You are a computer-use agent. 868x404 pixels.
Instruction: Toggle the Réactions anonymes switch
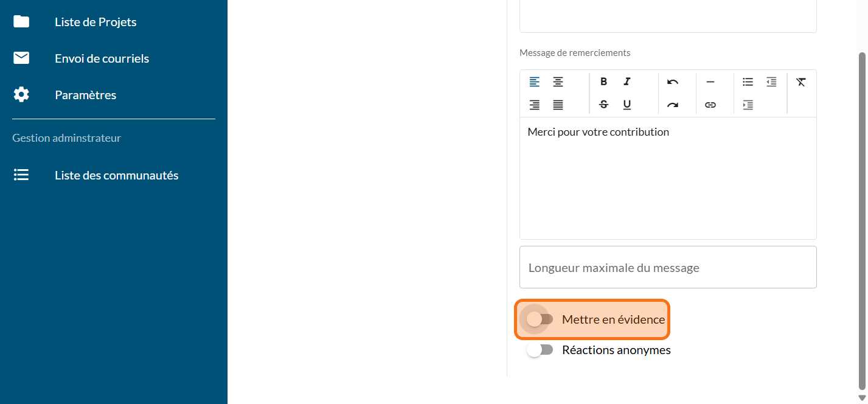click(x=540, y=350)
